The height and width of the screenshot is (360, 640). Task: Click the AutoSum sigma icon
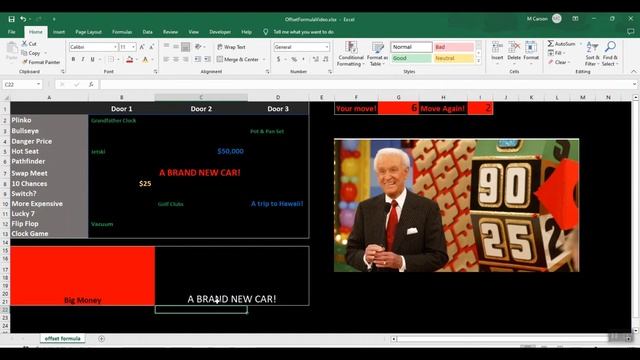click(551, 43)
